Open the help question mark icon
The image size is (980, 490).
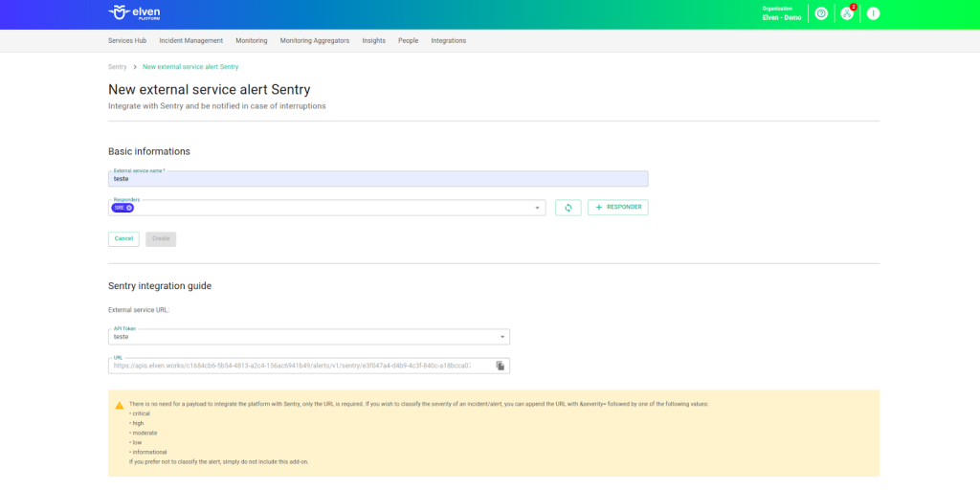820,13
